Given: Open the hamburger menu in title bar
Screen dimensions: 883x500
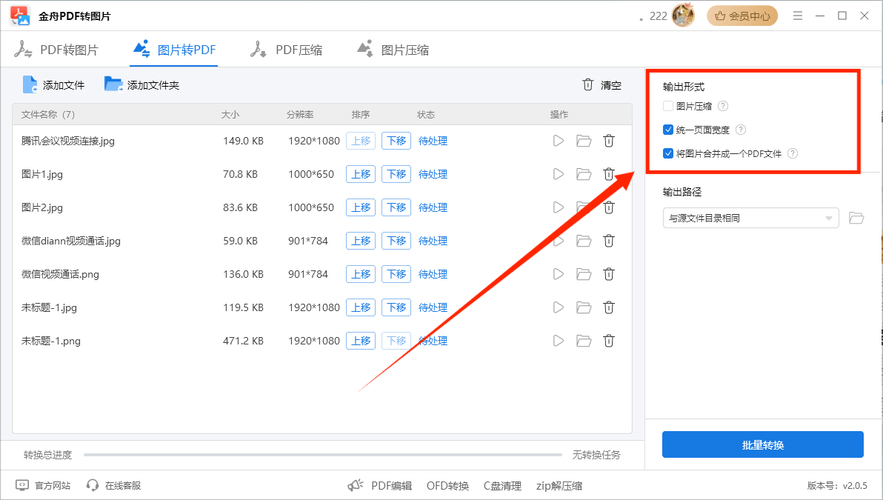Looking at the screenshot, I should [x=797, y=16].
